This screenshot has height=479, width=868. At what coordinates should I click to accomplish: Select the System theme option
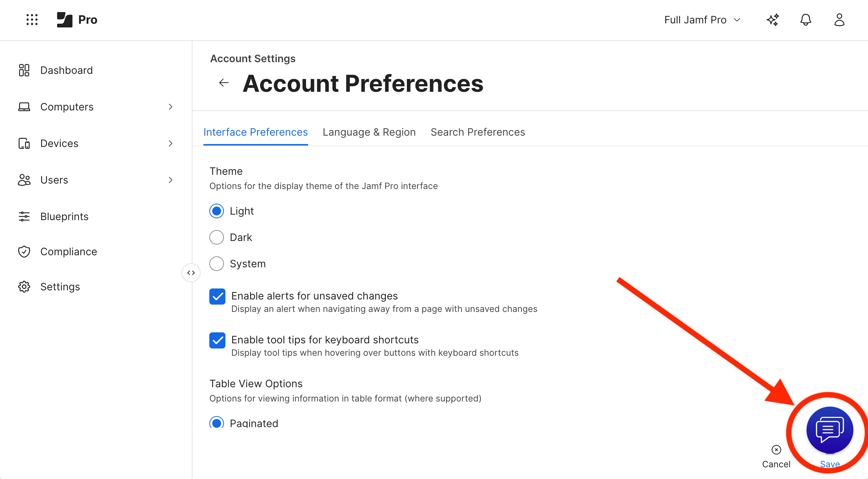[217, 264]
